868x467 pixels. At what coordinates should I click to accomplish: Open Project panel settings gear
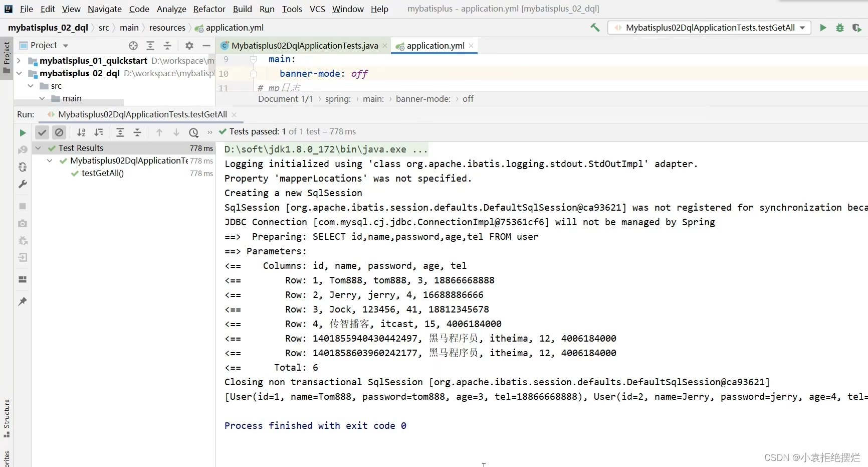pos(189,46)
